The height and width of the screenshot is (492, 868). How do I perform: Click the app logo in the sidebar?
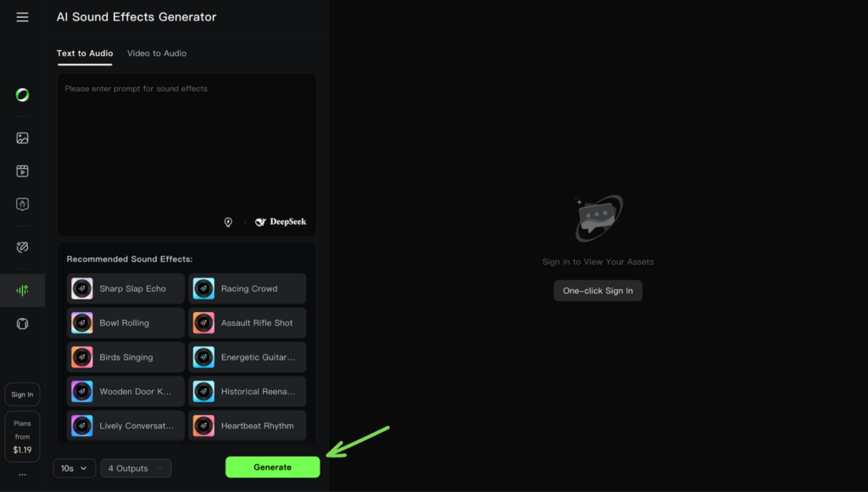tap(22, 95)
